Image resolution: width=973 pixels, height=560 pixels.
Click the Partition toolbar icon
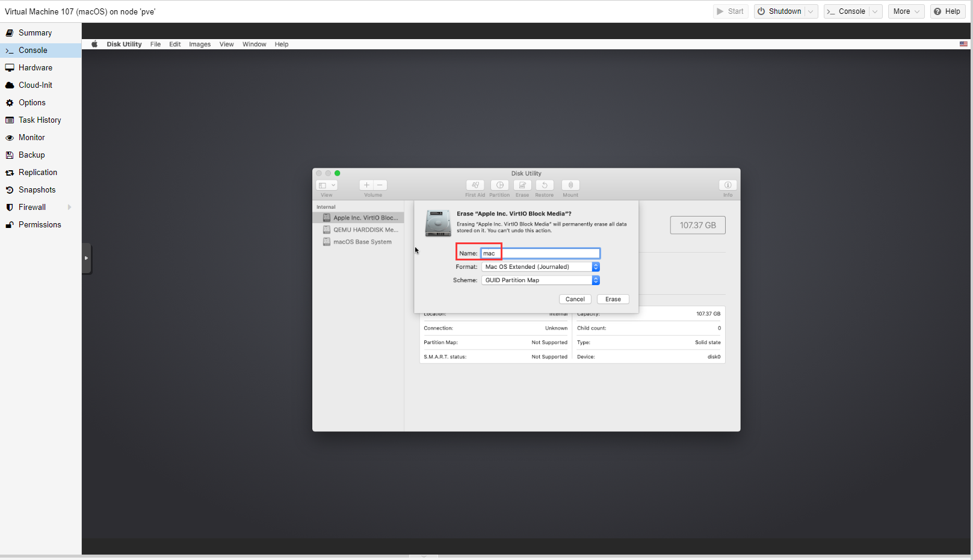[x=499, y=185]
